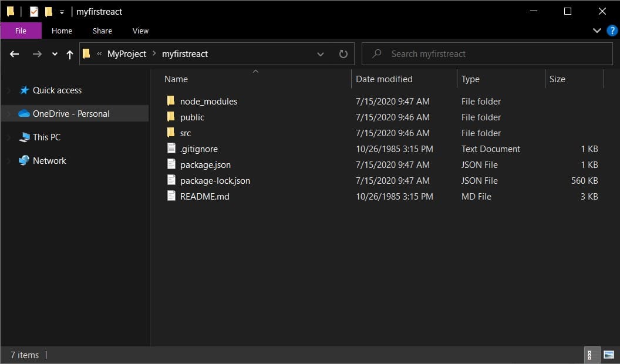This screenshot has width=620, height=364.
Task: Open the address bar history dropdown
Action: click(321, 54)
